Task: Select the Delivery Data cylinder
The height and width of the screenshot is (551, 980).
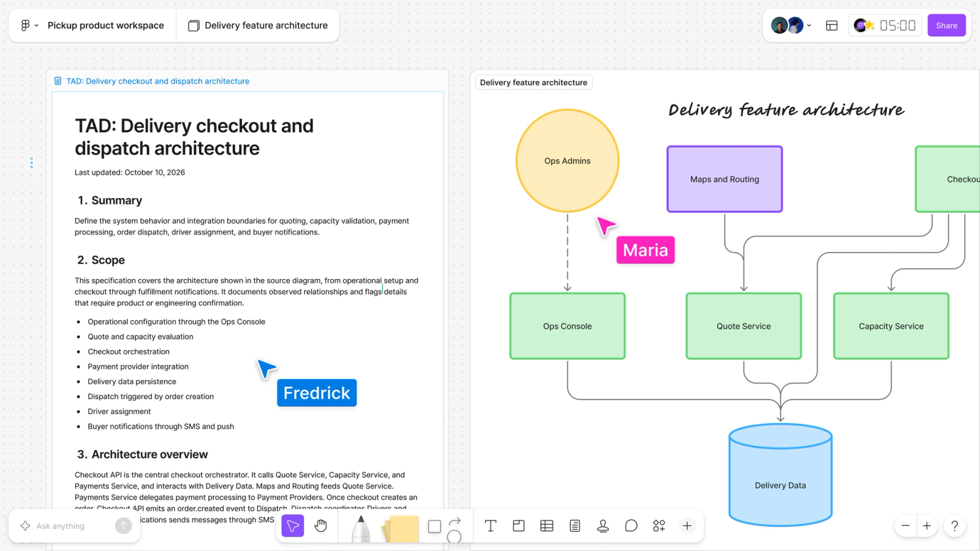Action: (x=780, y=475)
